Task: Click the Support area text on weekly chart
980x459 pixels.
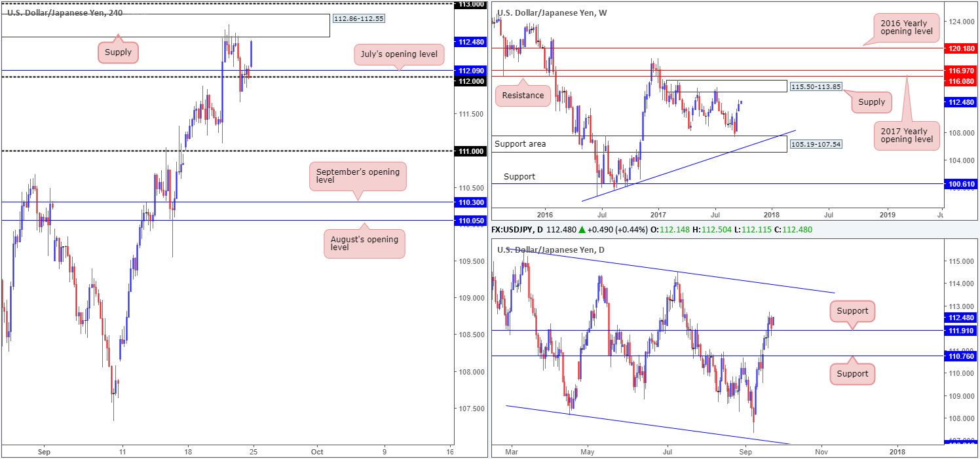Action: coord(520,143)
